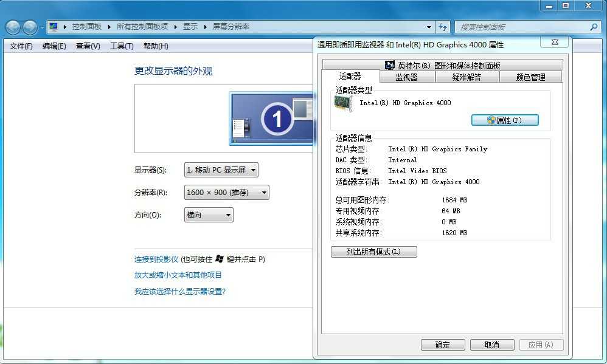Click 所有控制面板项 in the breadcrumb
607x364 pixels.
point(142,27)
